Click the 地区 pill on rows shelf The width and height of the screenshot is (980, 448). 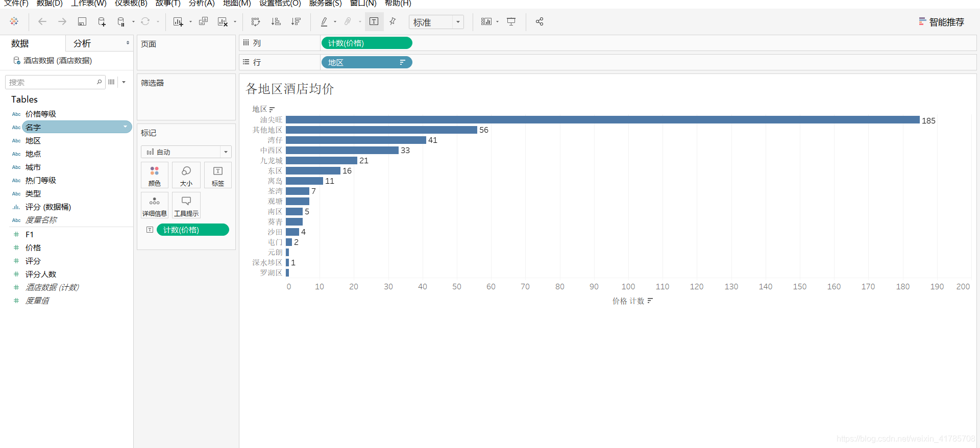click(366, 62)
